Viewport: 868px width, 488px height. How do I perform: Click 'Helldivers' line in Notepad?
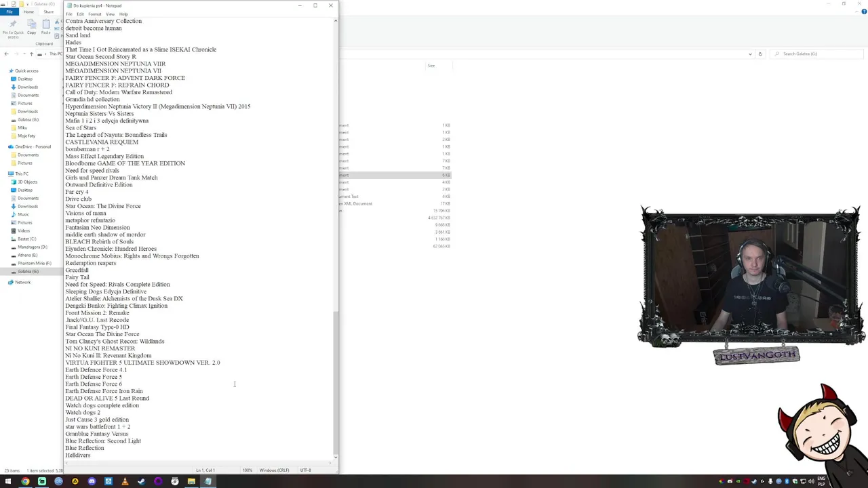click(x=78, y=455)
